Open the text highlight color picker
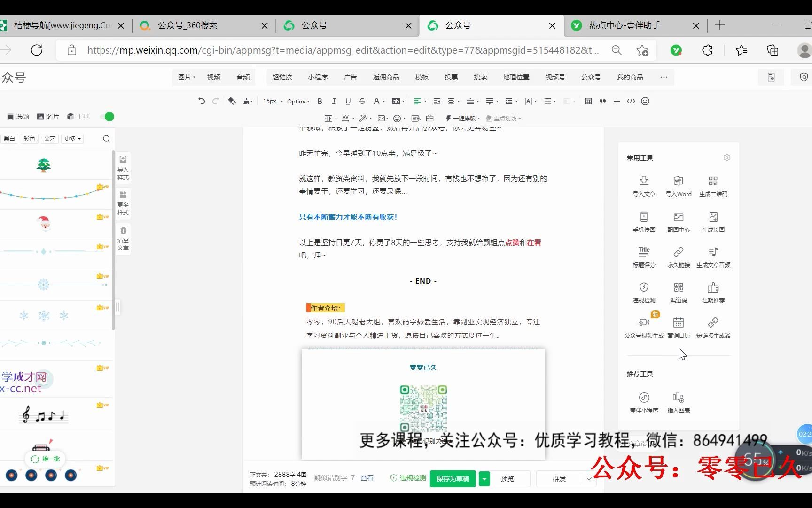 tap(398, 101)
